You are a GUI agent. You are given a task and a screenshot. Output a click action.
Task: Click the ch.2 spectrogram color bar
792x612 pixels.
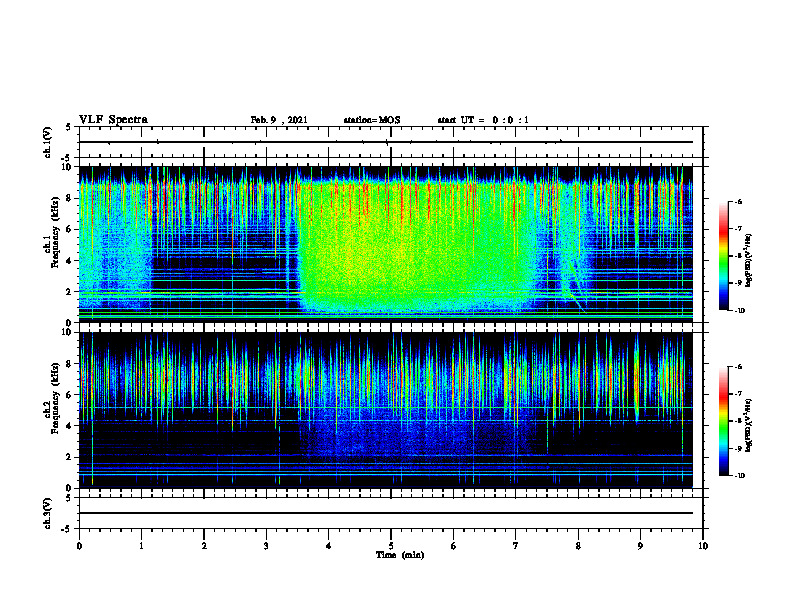pyautogui.click(x=724, y=421)
